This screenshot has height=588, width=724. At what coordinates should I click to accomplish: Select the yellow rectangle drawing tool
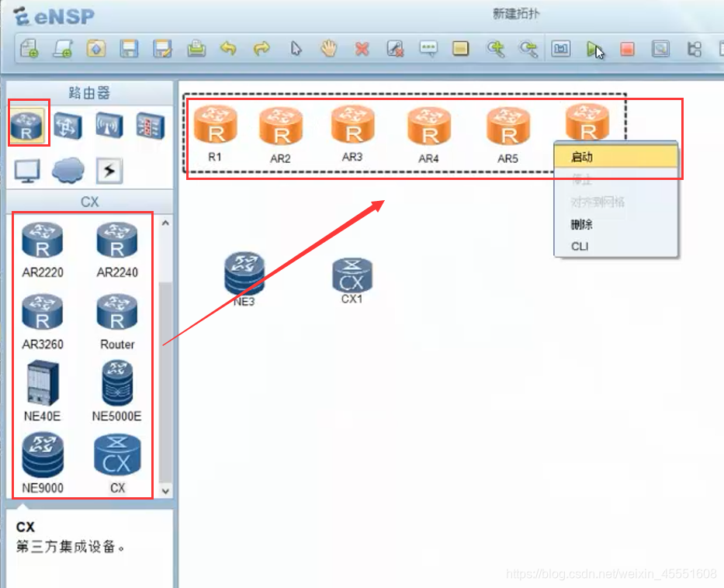click(x=461, y=48)
